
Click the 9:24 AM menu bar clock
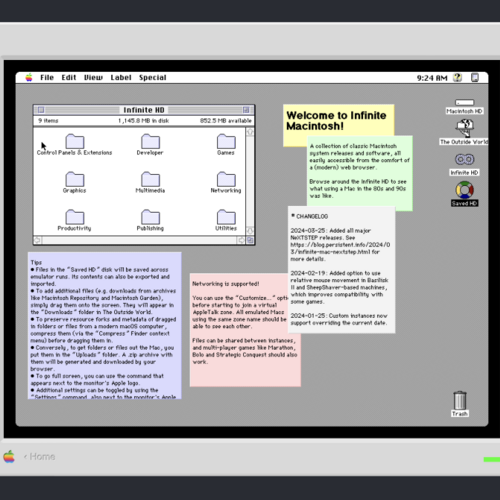[x=432, y=78]
